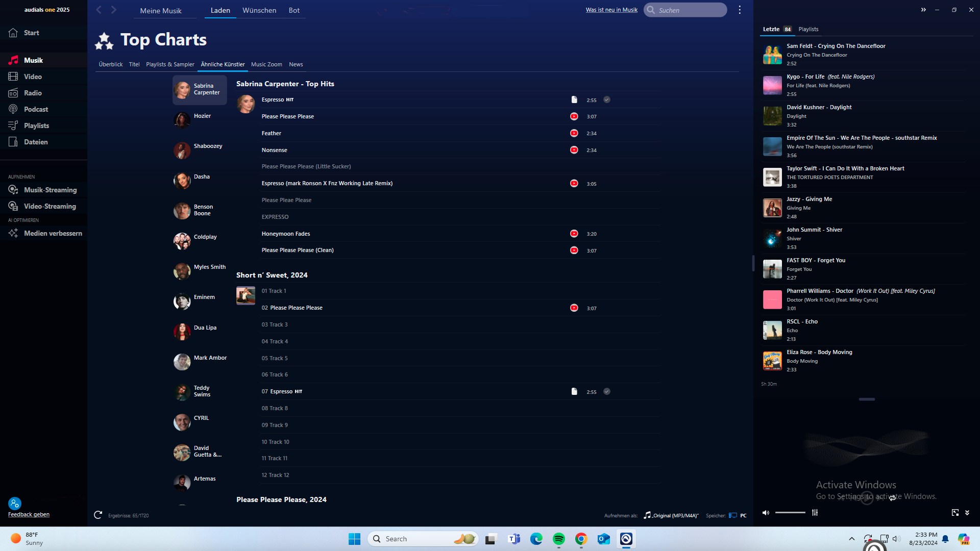
Task: Open the Short n' Sweet album cover
Action: point(246,295)
